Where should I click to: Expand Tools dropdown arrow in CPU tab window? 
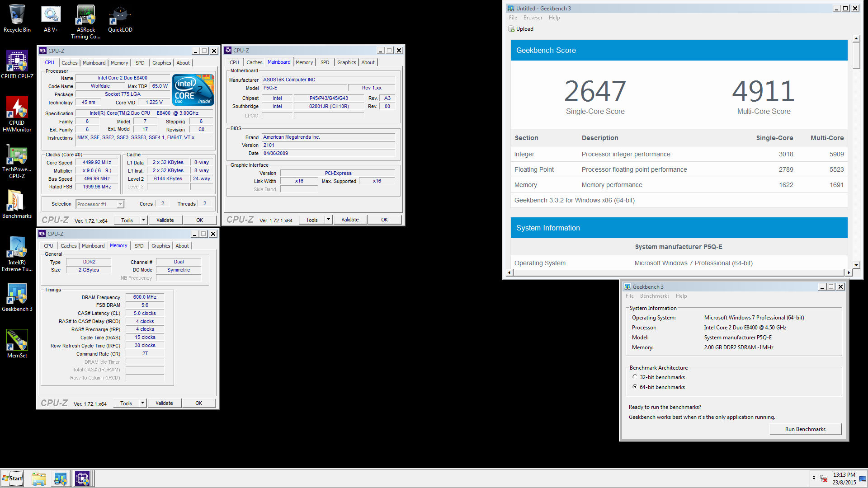pos(143,220)
